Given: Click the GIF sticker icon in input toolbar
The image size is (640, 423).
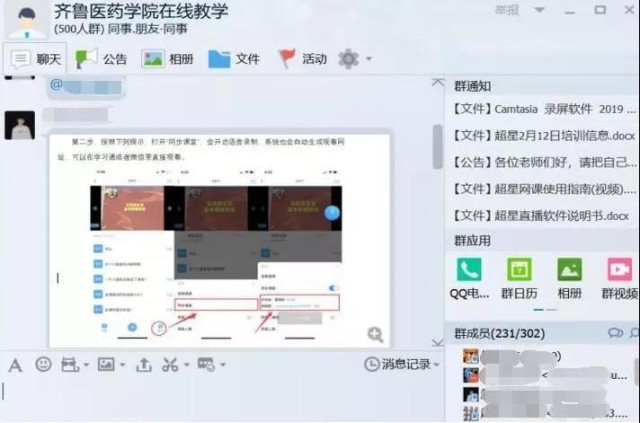Looking at the screenshot, I should [x=70, y=365].
